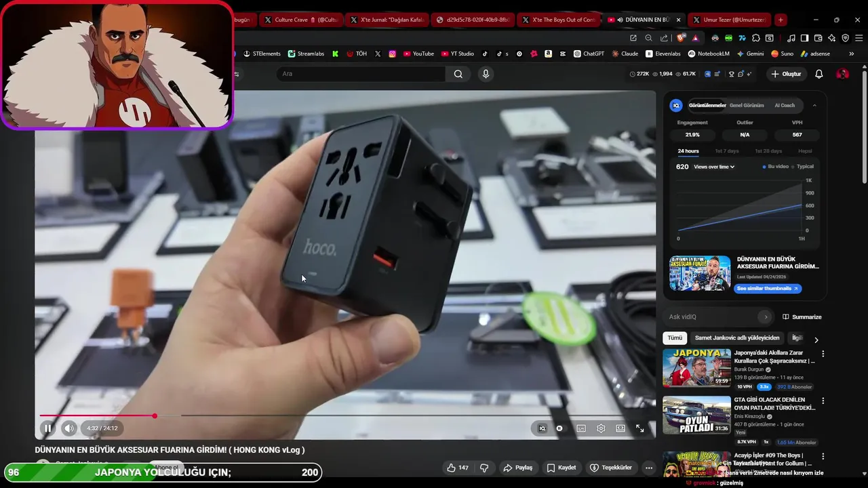
Task: Select Görüntülenmeler tab in vidIQ panel
Action: [x=707, y=106]
